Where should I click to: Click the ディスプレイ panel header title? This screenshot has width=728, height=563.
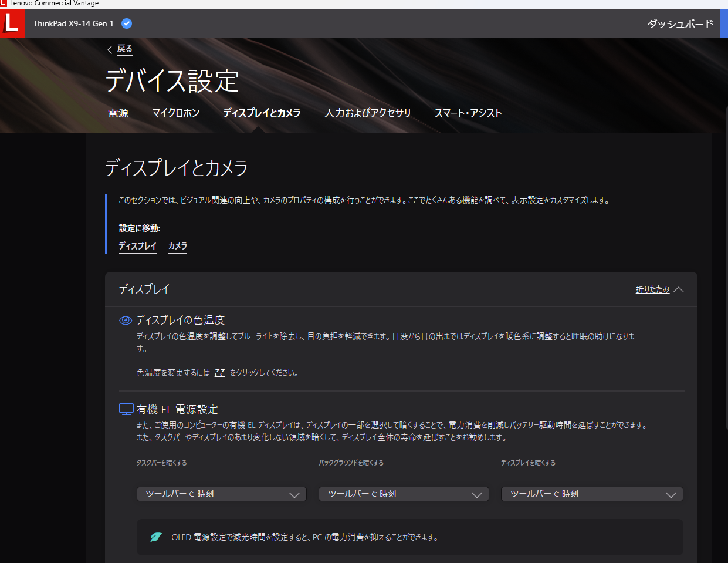(144, 289)
